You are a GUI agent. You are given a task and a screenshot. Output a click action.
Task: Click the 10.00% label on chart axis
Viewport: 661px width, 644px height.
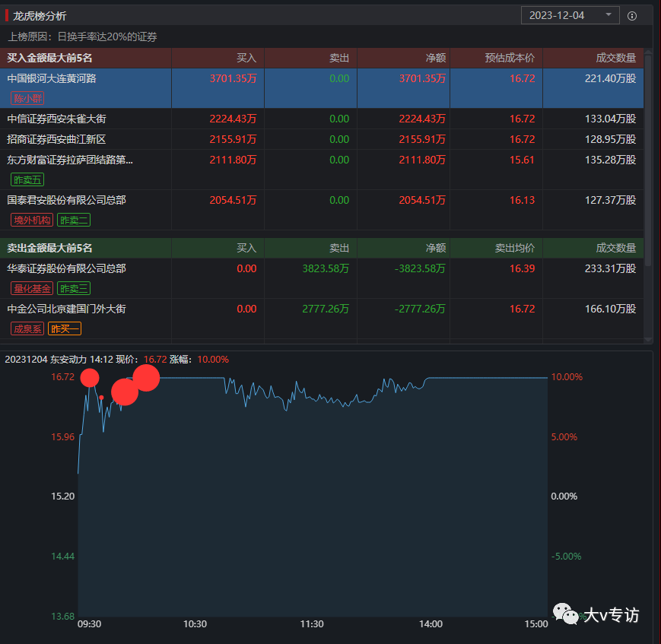coord(567,377)
